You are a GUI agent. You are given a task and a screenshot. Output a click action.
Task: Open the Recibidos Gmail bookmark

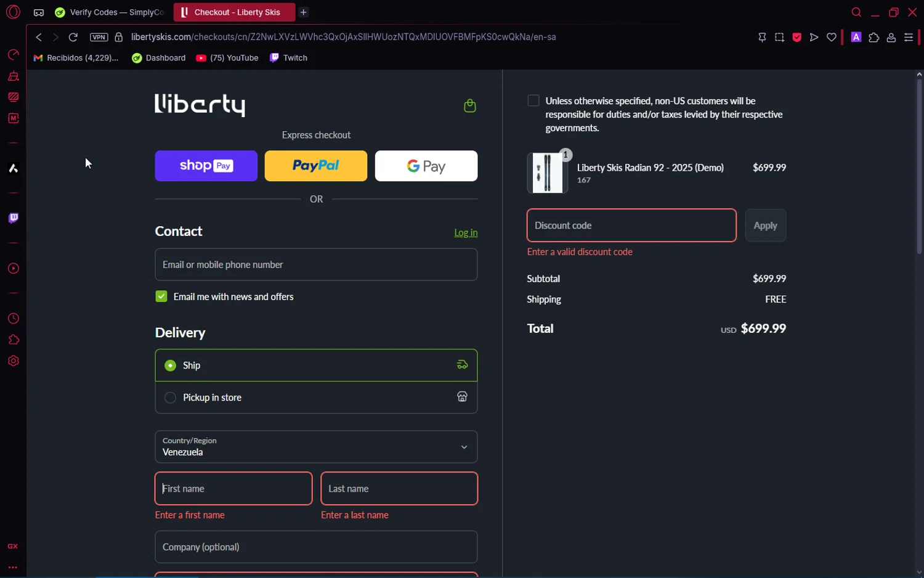pos(76,58)
